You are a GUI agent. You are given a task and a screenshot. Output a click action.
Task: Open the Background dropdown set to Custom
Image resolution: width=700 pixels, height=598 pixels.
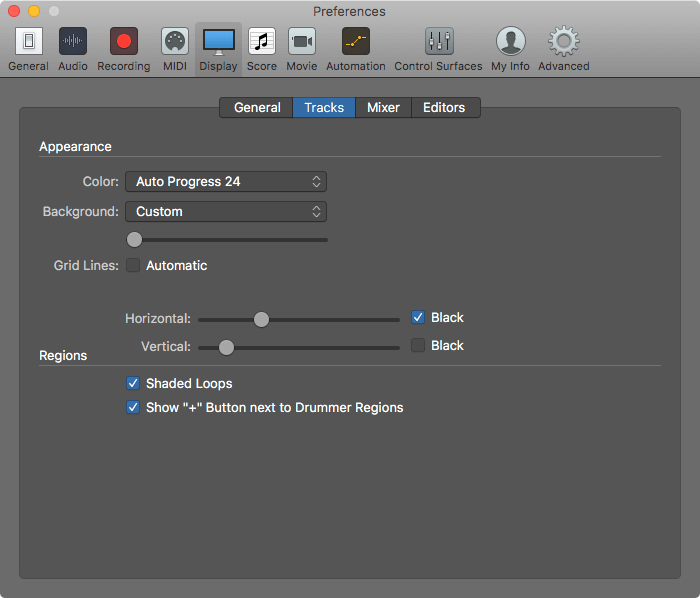point(226,212)
